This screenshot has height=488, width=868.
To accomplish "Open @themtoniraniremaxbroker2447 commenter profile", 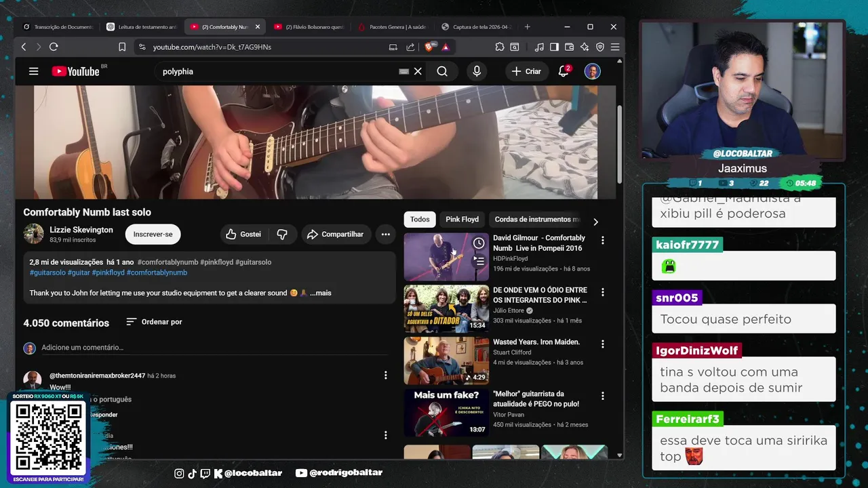I will point(97,375).
